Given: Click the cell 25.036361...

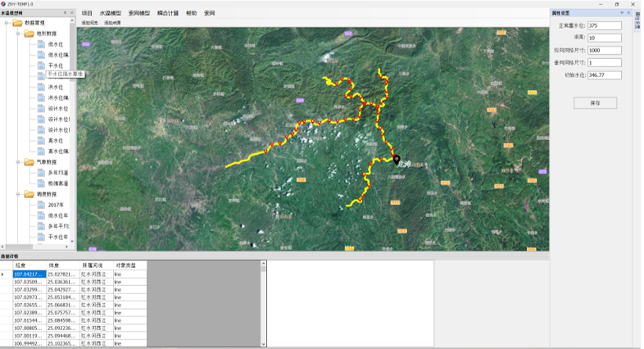Looking at the screenshot, I should pos(63,282).
